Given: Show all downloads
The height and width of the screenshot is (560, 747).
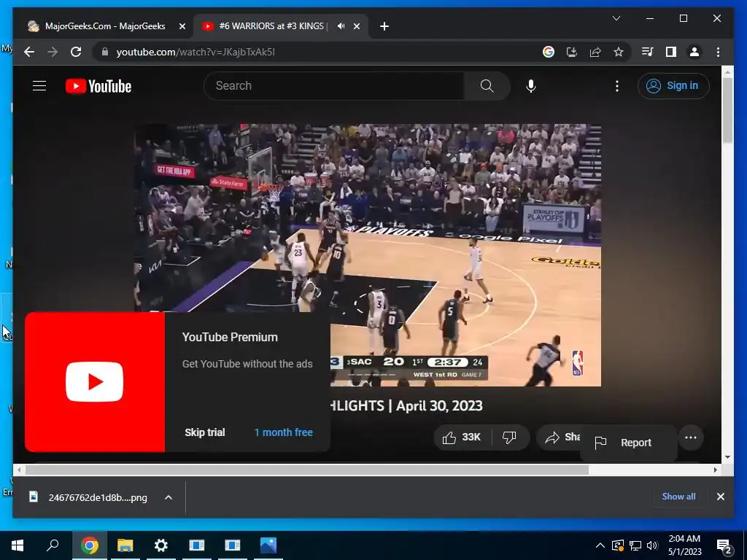Looking at the screenshot, I should pos(678,496).
